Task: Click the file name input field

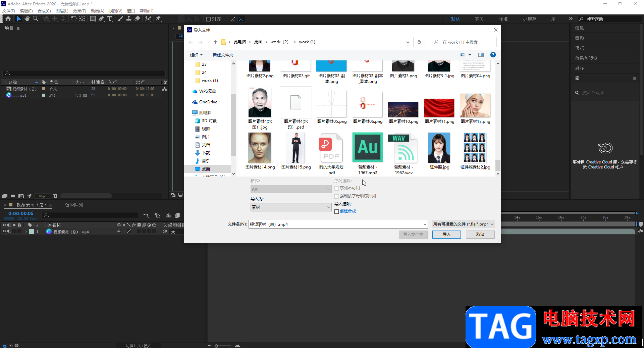Action: point(335,224)
